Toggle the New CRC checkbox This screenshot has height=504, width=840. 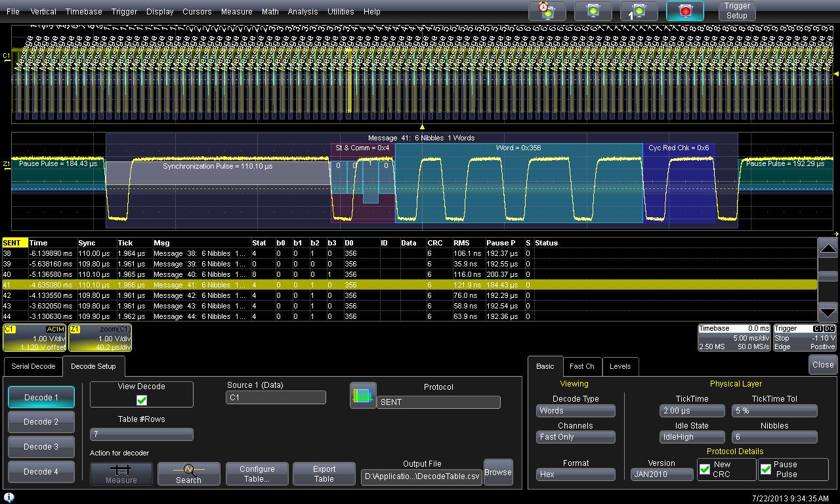tap(705, 469)
